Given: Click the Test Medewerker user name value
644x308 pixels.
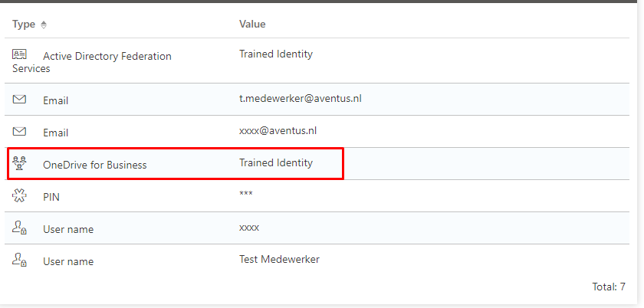Looking at the screenshot, I should tap(279, 260).
